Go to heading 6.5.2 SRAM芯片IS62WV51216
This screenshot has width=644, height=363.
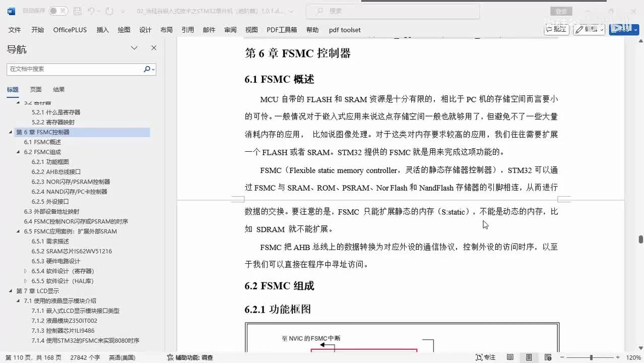pos(72,251)
